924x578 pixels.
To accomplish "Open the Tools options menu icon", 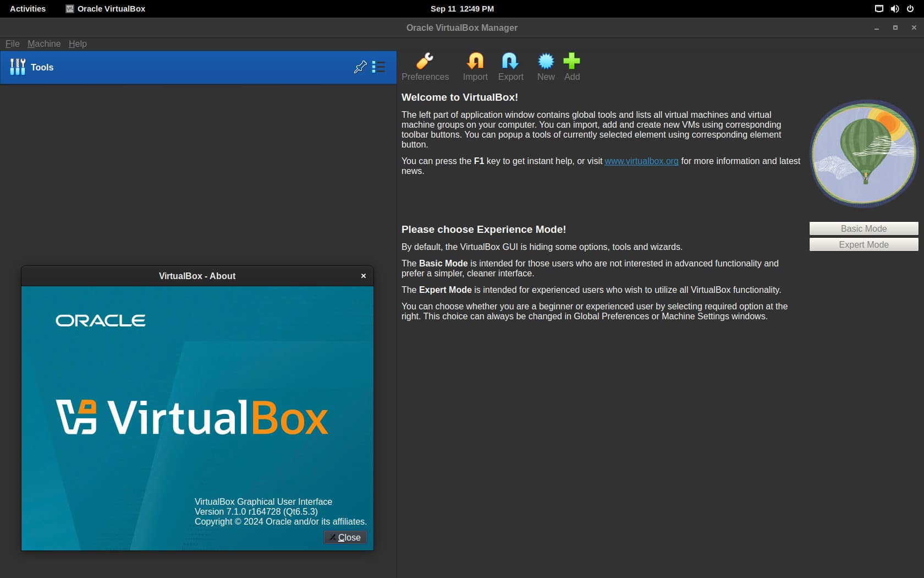I will point(378,67).
